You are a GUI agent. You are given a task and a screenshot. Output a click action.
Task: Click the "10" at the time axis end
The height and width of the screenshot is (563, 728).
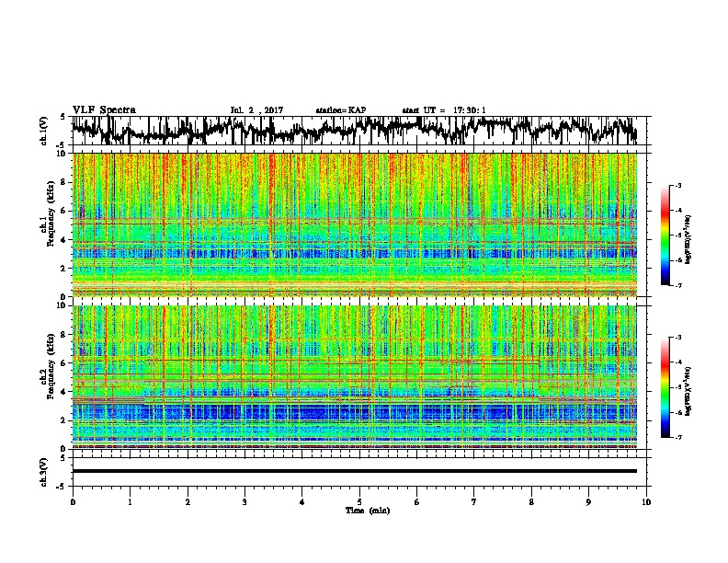click(x=646, y=502)
